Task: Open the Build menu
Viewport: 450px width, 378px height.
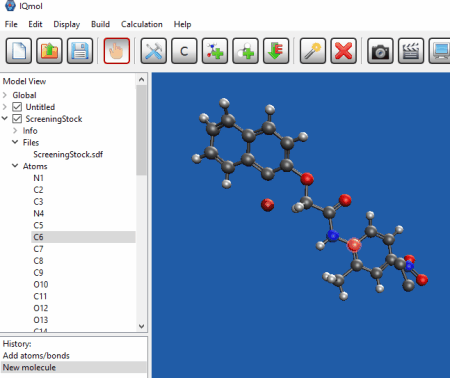Action: [x=100, y=24]
